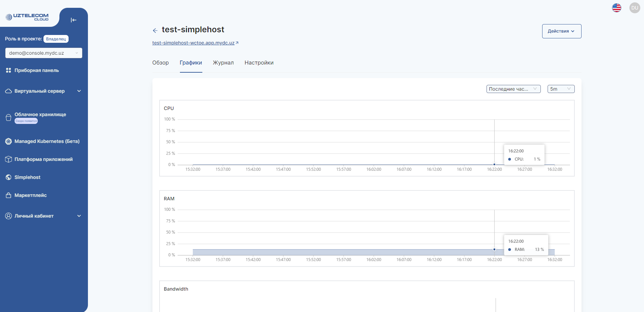Viewport: 644px width, 312px height.
Task: Click the back arrow near test-simplehost title
Action: [x=155, y=30]
